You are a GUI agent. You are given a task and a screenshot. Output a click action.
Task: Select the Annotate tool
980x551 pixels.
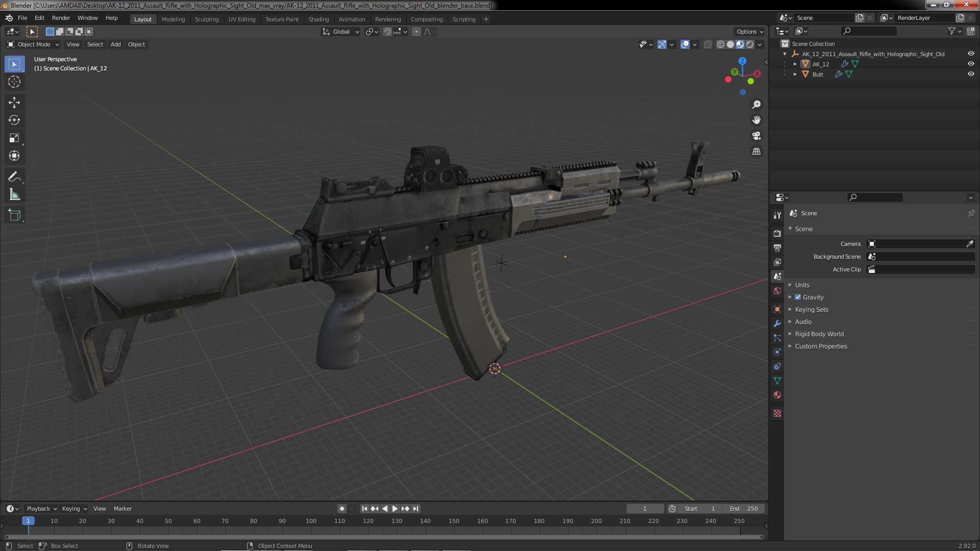[x=14, y=177]
